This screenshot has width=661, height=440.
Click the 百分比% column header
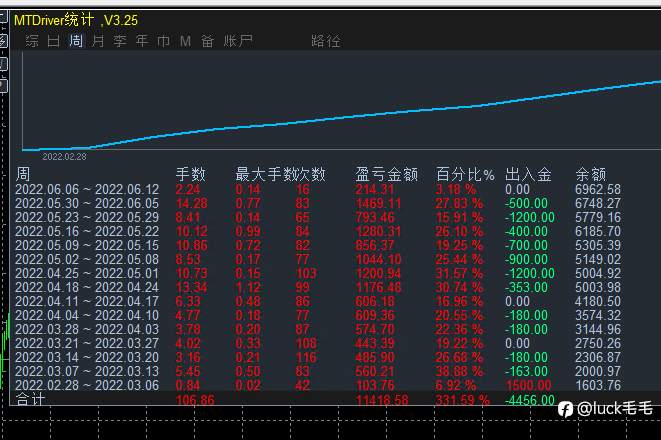coord(465,174)
